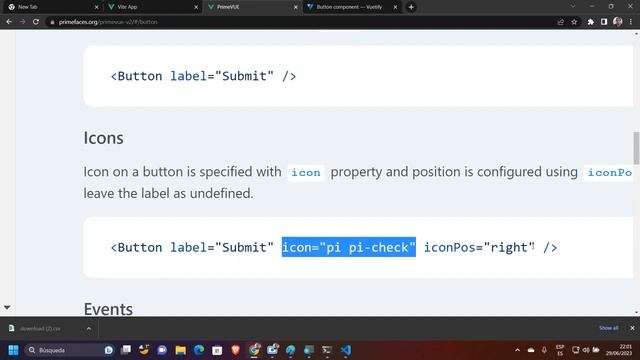640x360 pixels.
Task: Open the terminal app on taskbar
Action: (x=327, y=350)
